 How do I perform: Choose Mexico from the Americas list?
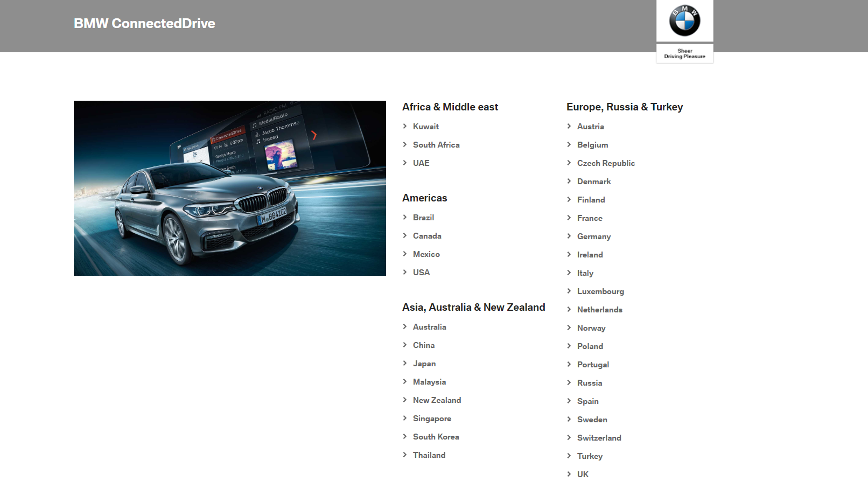pyautogui.click(x=426, y=254)
